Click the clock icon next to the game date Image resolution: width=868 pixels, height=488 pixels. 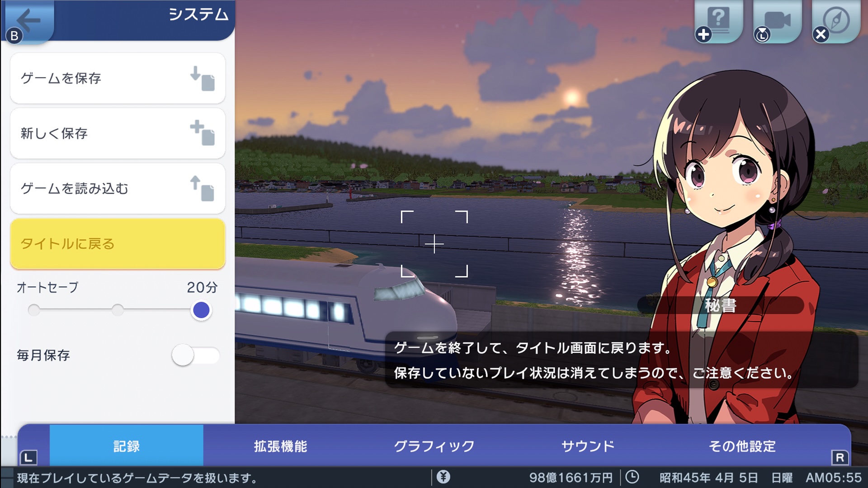click(631, 476)
